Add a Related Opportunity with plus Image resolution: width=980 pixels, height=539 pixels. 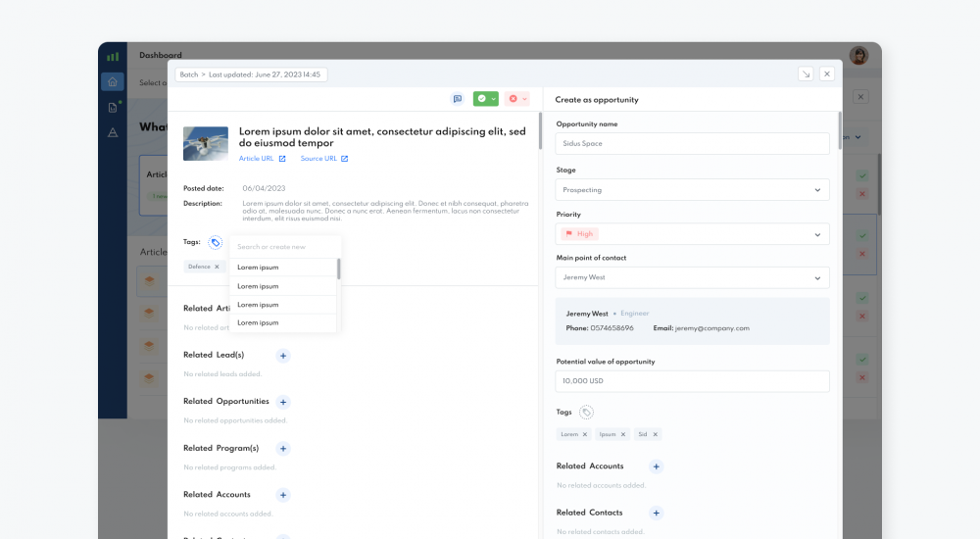pyautogui.click(x=283, y=402)
